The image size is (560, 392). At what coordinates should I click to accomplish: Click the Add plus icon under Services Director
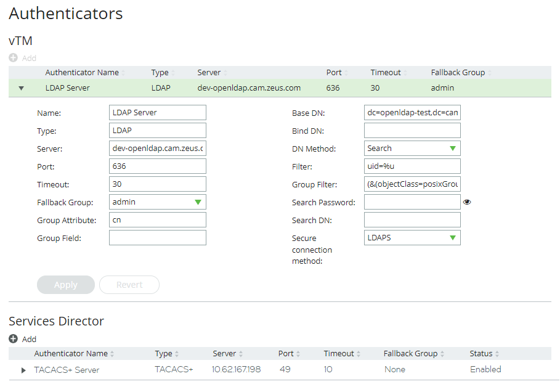pyautogui.click(x=13, y=339)
